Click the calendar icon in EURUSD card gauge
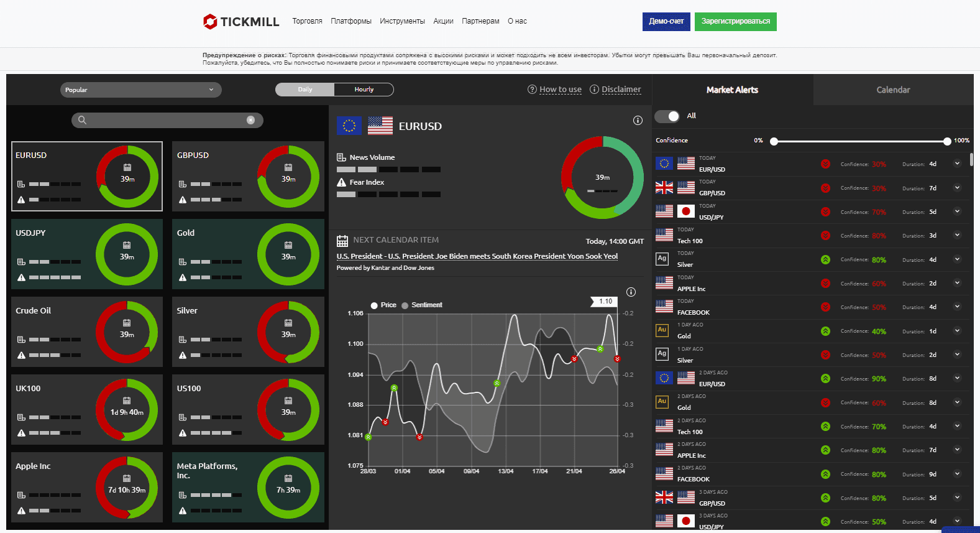Image resolution: width=980 pixels, height=533 pixels. (127, 167)
